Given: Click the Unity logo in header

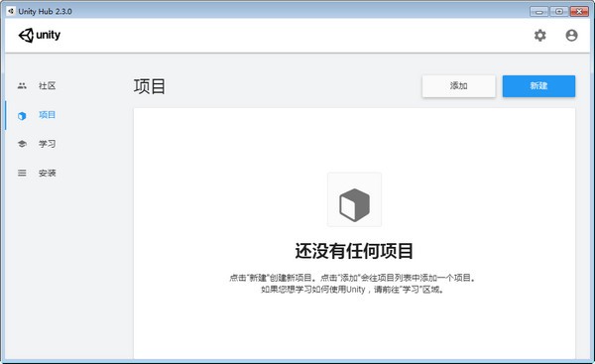Looking at the screenshot, I should pos(40,36).
